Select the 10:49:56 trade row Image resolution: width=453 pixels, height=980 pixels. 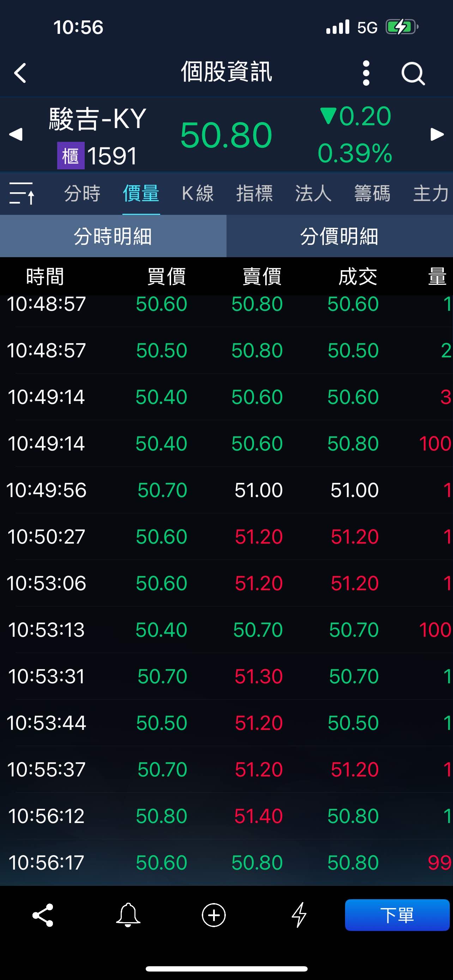[x=226, y=490]
